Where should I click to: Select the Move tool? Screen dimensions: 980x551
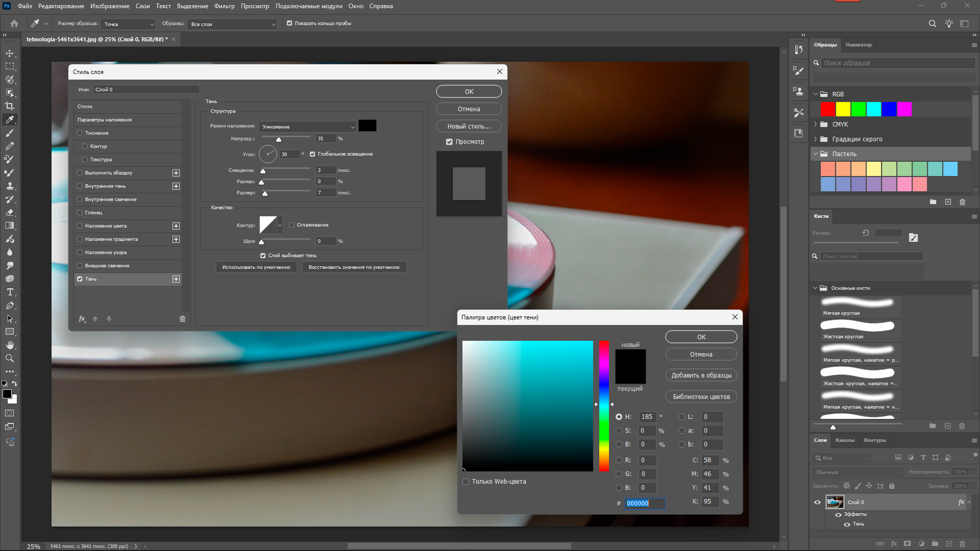coord(10,53)
